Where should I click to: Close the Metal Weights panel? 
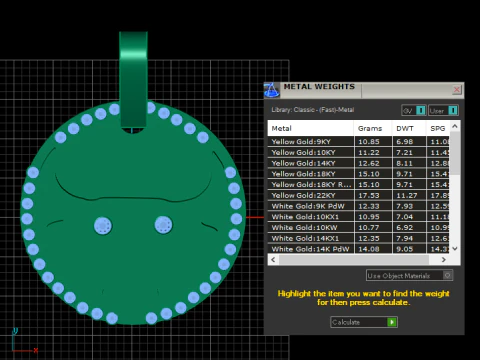click(457, 90)
